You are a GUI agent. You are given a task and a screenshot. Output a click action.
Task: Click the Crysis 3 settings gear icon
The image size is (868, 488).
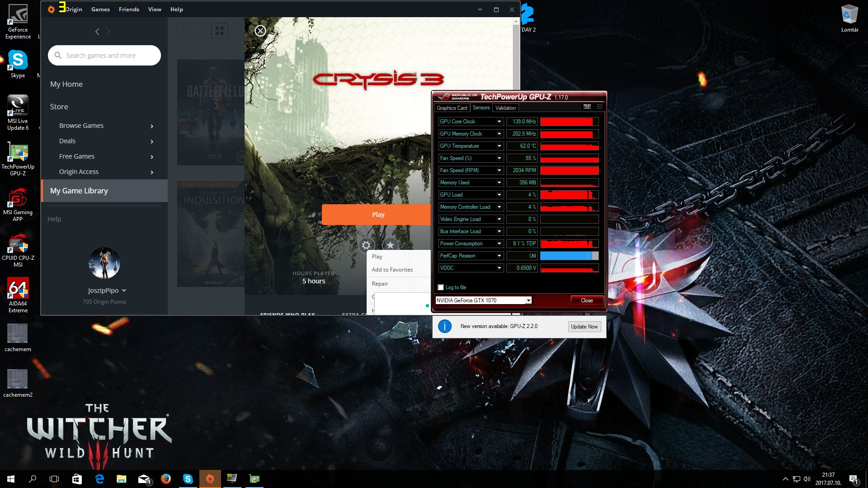pyautogui.click(x=366, y=245)
